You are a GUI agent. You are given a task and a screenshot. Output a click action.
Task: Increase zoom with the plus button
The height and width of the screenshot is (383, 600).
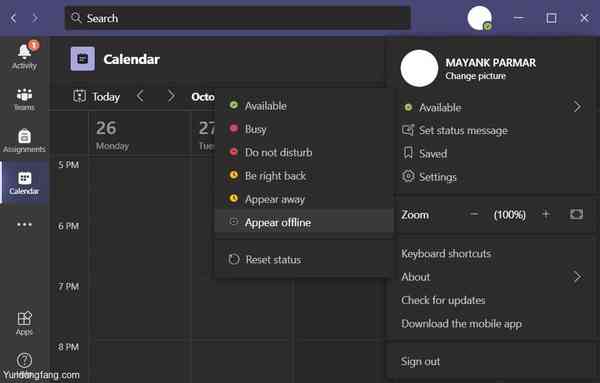[546, 214]
